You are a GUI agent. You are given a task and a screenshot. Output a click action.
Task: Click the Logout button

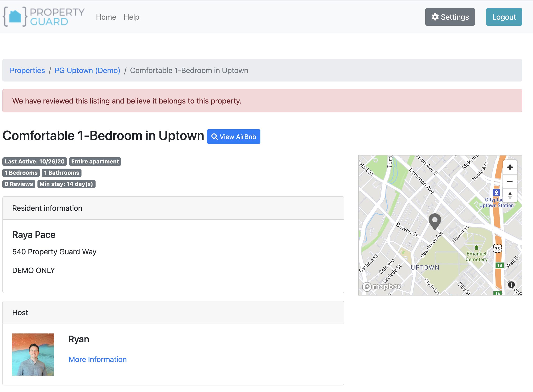pos(504,17)
